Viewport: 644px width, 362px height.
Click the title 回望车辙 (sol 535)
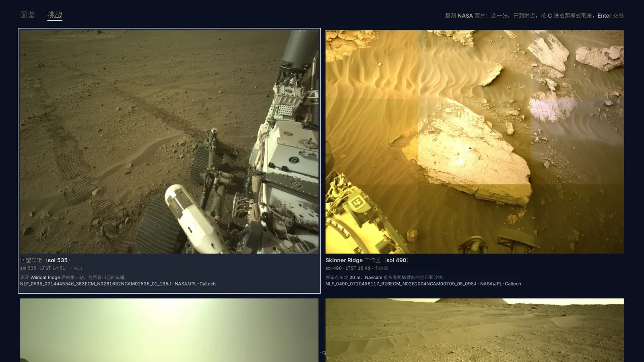pos(45,260)
